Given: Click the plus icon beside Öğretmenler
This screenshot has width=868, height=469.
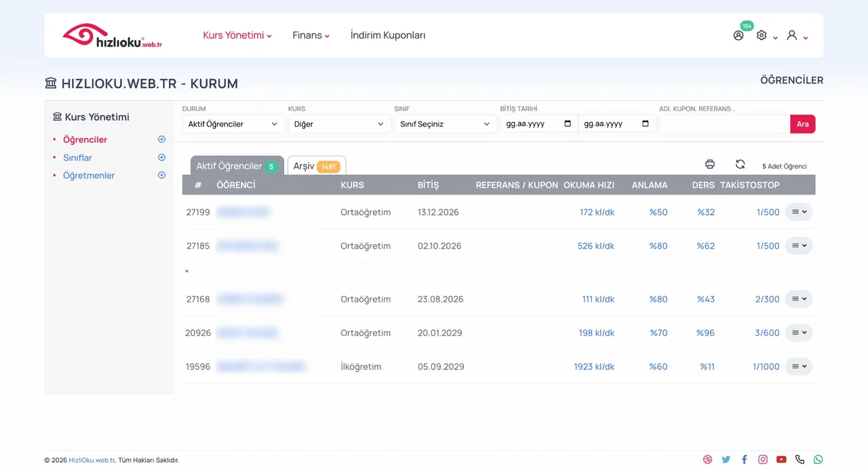Looking at the screenshot, I should pos(161,175).
